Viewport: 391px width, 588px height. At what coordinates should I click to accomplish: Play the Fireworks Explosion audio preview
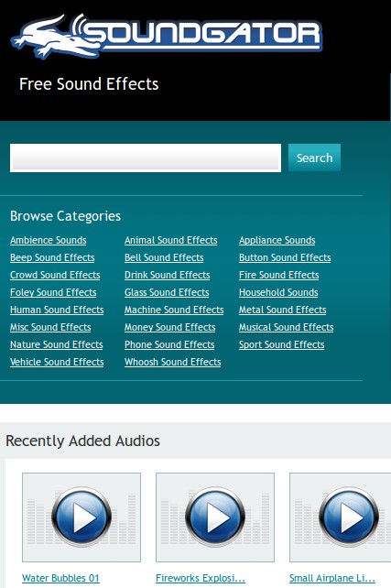click(215, 517)
